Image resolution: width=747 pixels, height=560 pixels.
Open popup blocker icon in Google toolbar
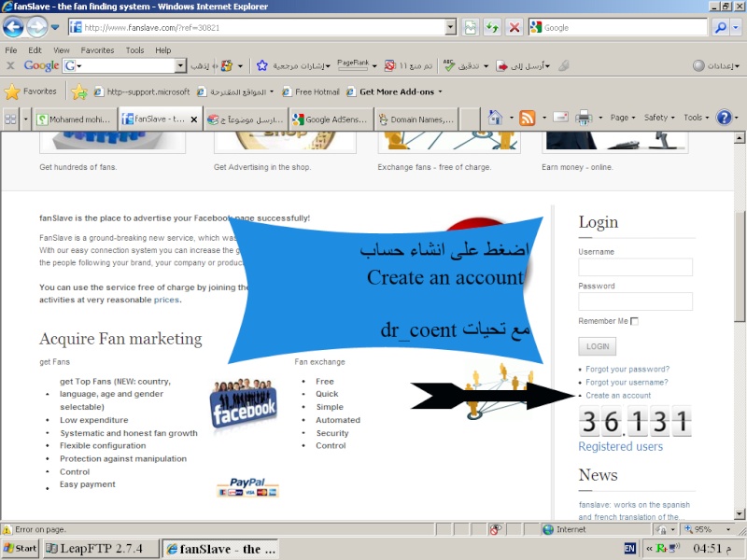pos(389,65)
